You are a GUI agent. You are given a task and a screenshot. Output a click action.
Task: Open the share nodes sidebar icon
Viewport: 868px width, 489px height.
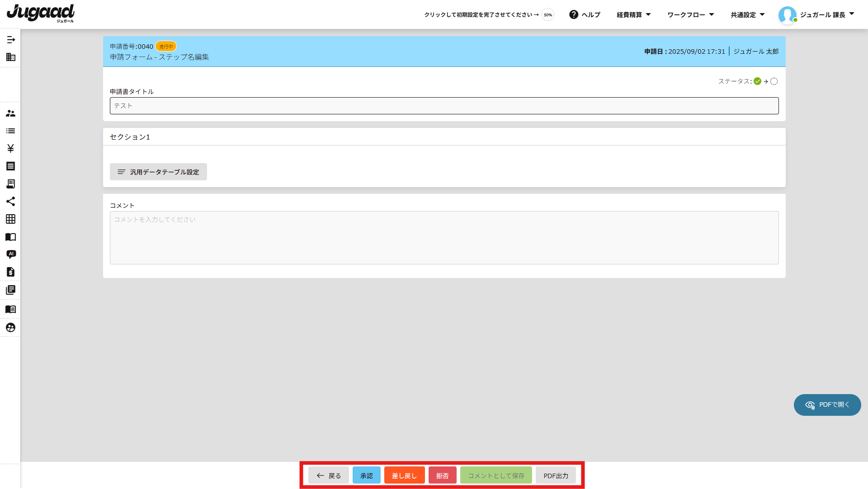click(11, 202)
